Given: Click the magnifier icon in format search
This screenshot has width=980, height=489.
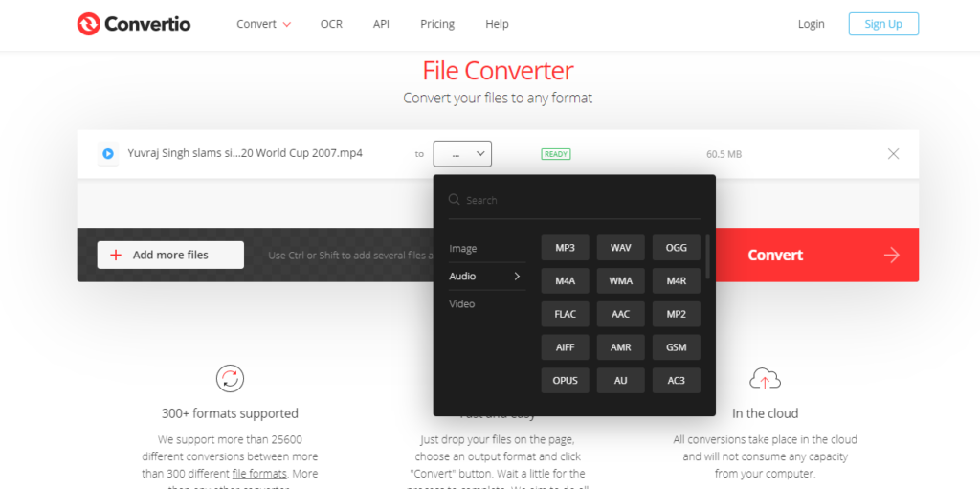Looking at the screenshot, I should 455,200.
